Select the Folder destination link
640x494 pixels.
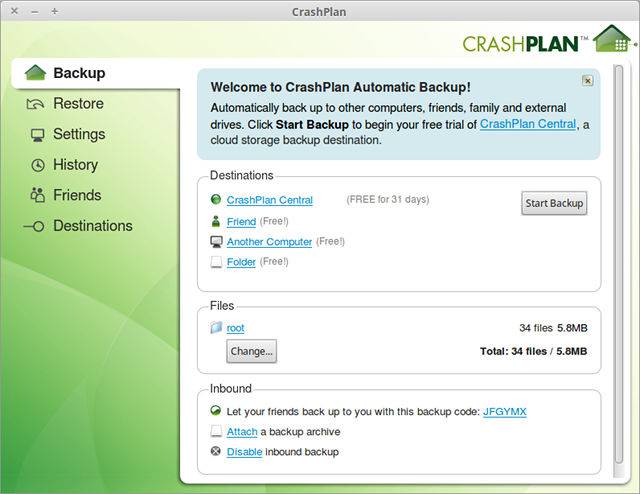pyautogui.click(x=241, y=262)
